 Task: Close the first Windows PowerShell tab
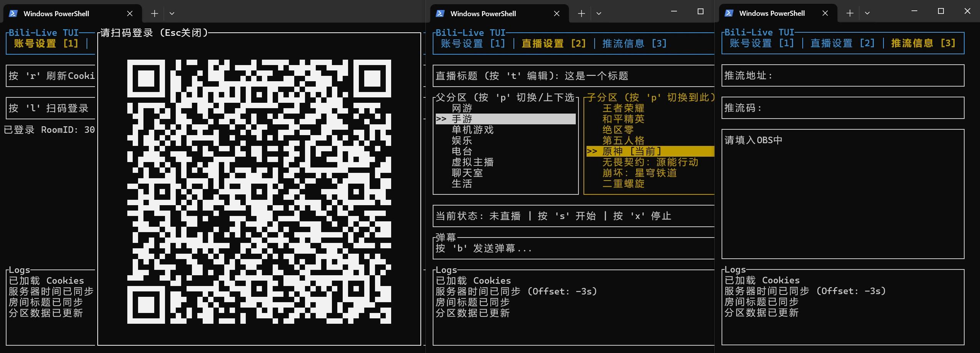(130, 13)
